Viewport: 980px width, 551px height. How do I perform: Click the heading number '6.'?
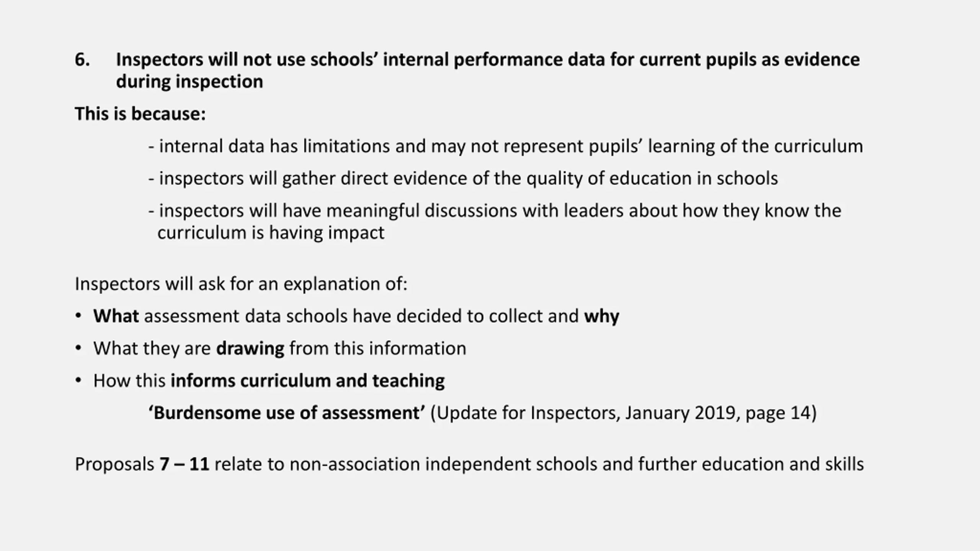coord(82,60)
